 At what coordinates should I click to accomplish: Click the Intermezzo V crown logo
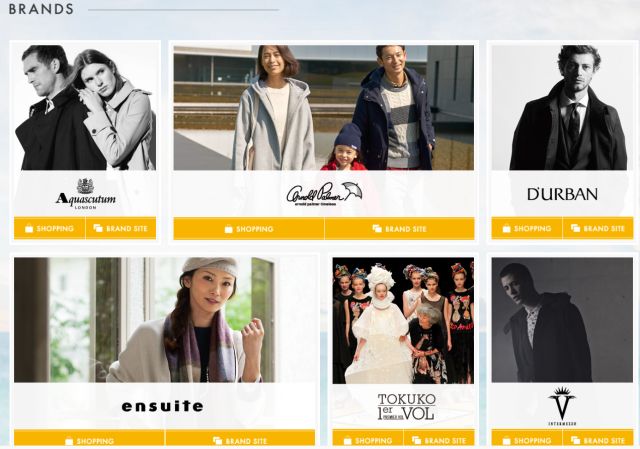pyautogui.click(x=562, y=406)
